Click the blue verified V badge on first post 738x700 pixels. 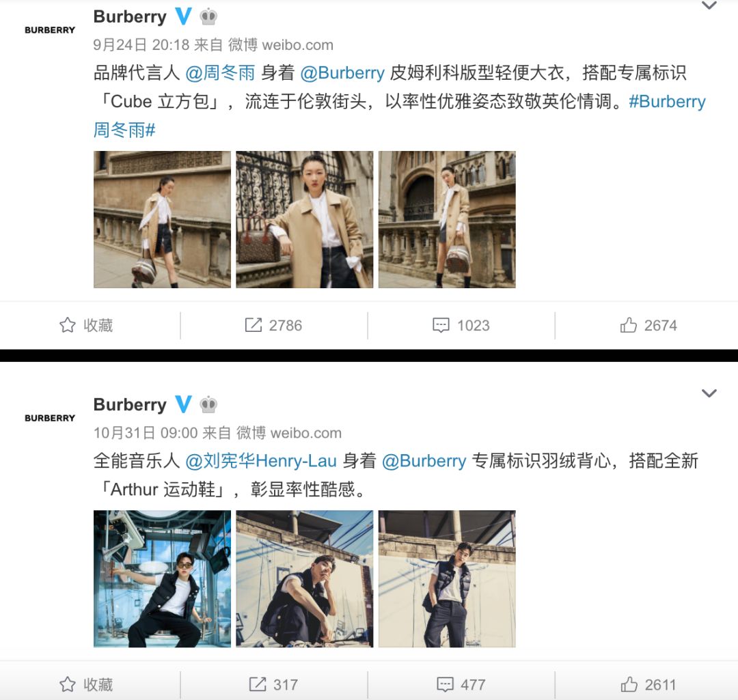tap(184, 16)
